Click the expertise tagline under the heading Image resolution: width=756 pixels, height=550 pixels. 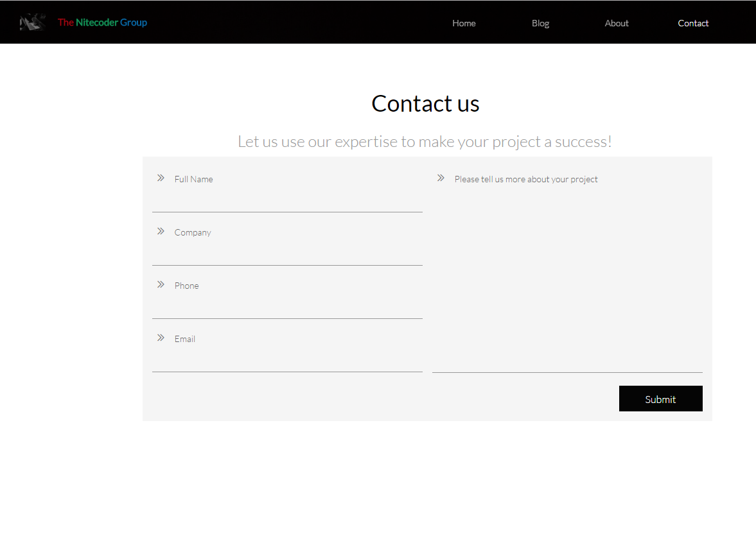coord(425,142)
